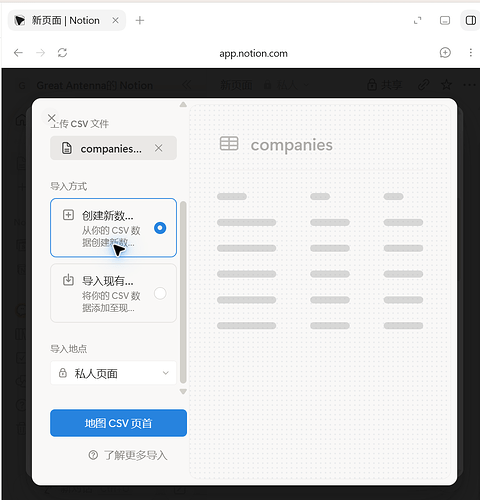This screenshot has height=500, width=480.
Task: Remove the uploaded companies CSV file
Action: pos(159,148)
